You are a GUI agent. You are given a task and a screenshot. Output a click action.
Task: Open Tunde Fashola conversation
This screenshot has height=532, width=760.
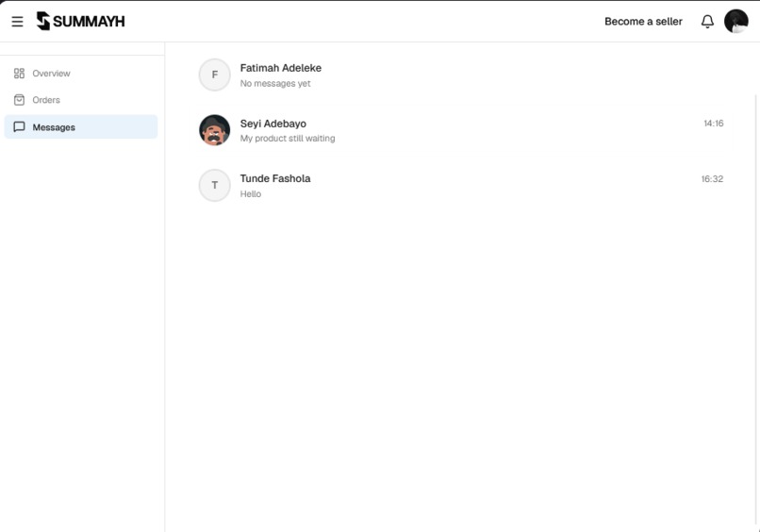tap(460, 185)
